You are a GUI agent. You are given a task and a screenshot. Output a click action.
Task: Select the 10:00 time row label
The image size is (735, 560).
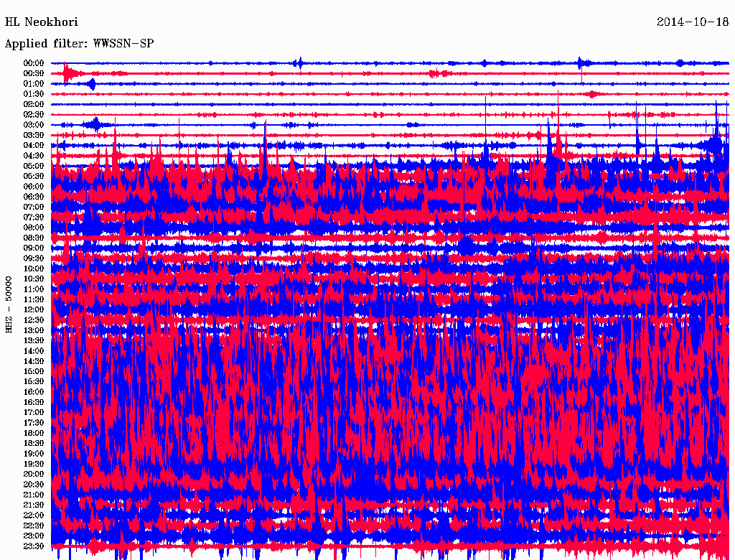pyautogui.click(x=34, y=269)
